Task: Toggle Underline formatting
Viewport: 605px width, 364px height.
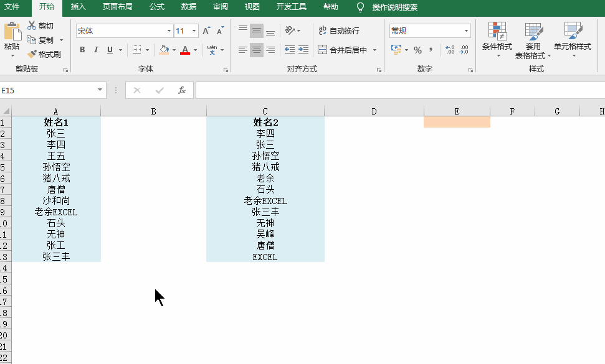Action: tap(110, 50)
